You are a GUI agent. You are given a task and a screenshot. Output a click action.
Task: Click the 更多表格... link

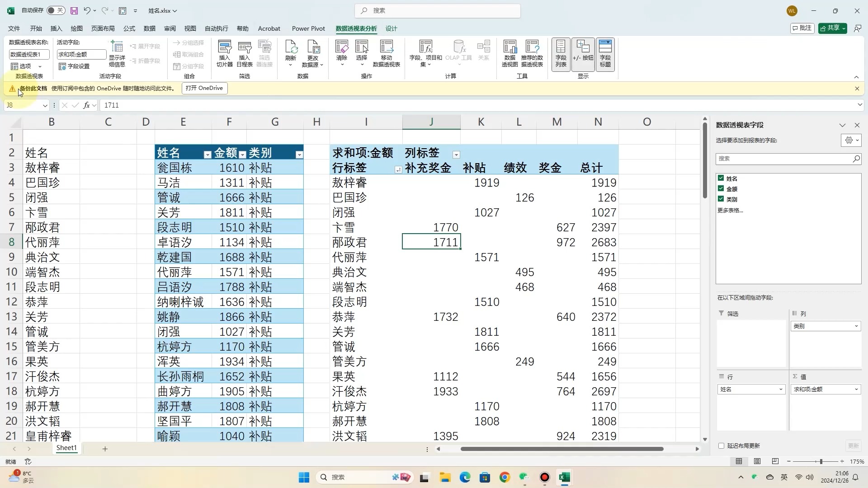[730, 210]
